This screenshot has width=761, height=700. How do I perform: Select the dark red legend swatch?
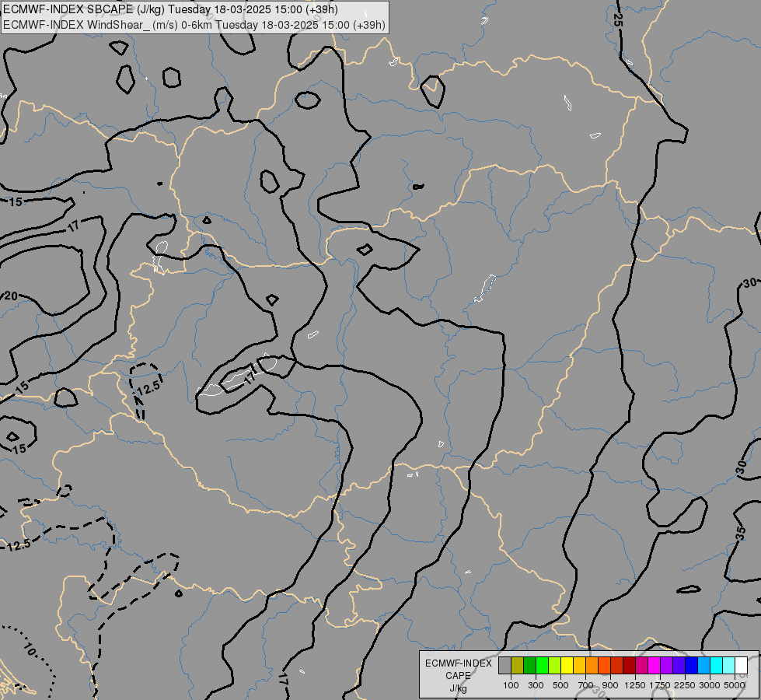629,666
